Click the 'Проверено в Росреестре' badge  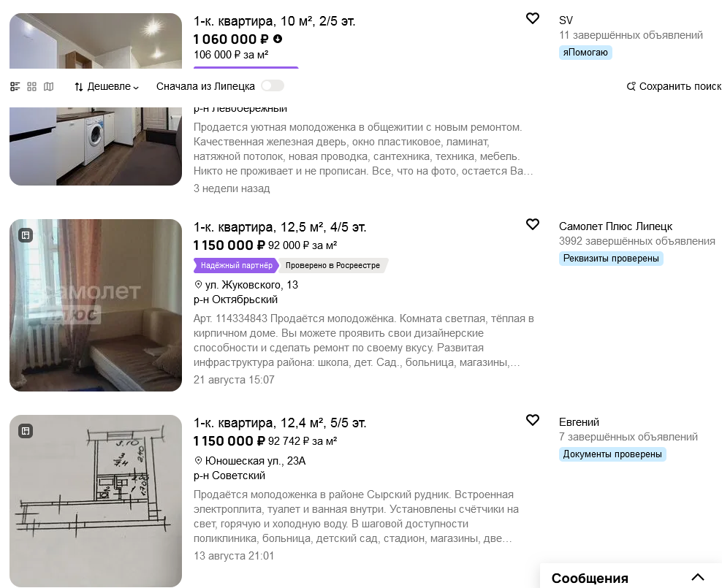[x=332, y=265]
